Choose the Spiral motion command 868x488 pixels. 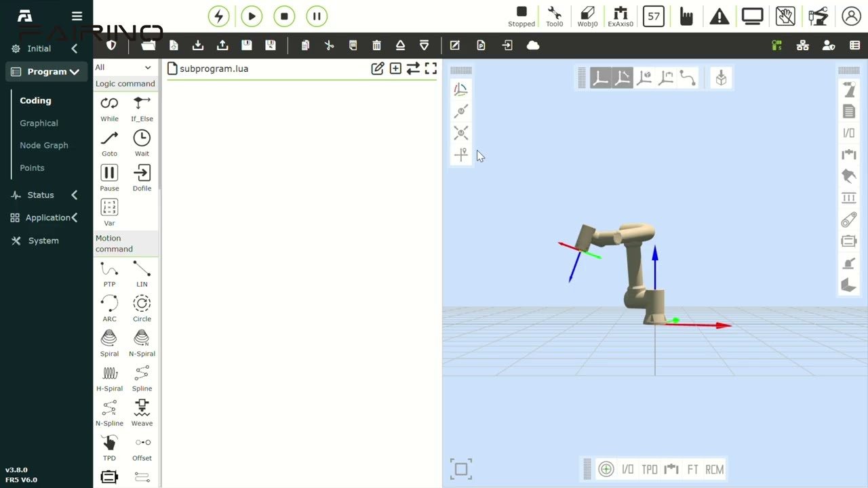click(109, 344)
